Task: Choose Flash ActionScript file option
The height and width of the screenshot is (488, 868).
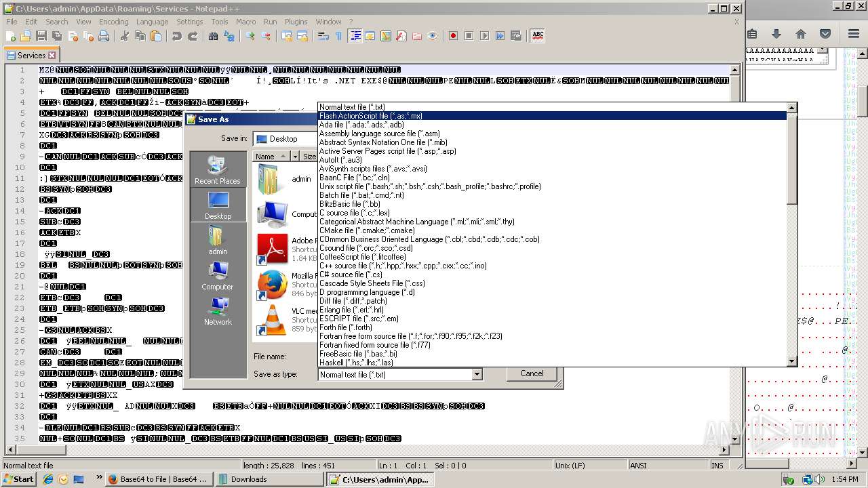Action: [553, 116]
